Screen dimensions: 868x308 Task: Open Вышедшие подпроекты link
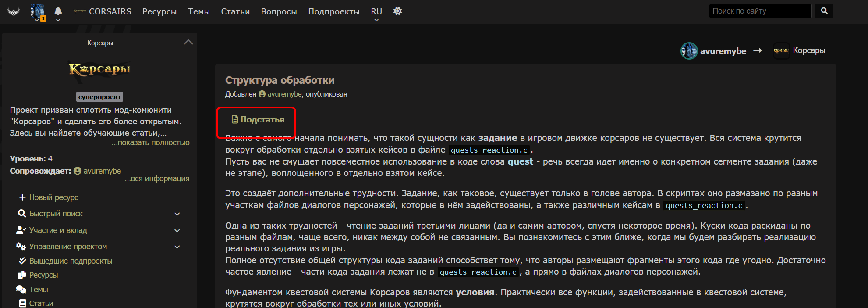(x=71, y=261)
